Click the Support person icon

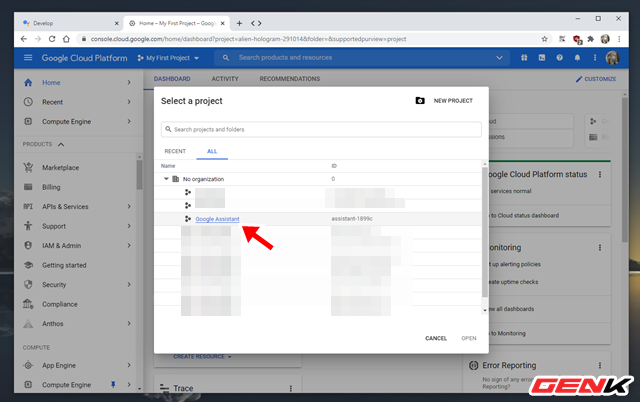coord(28,226)
